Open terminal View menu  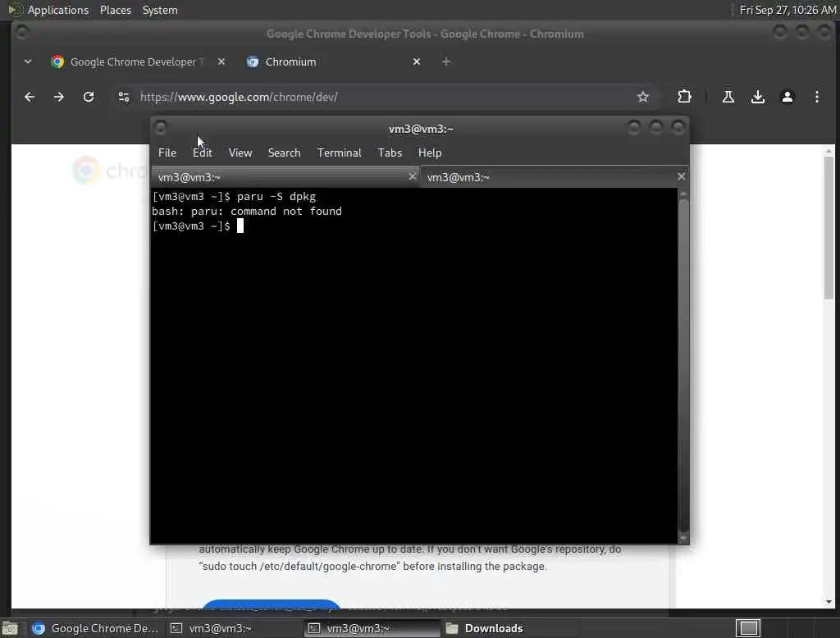pyautogui.click(x=240, y=153)
